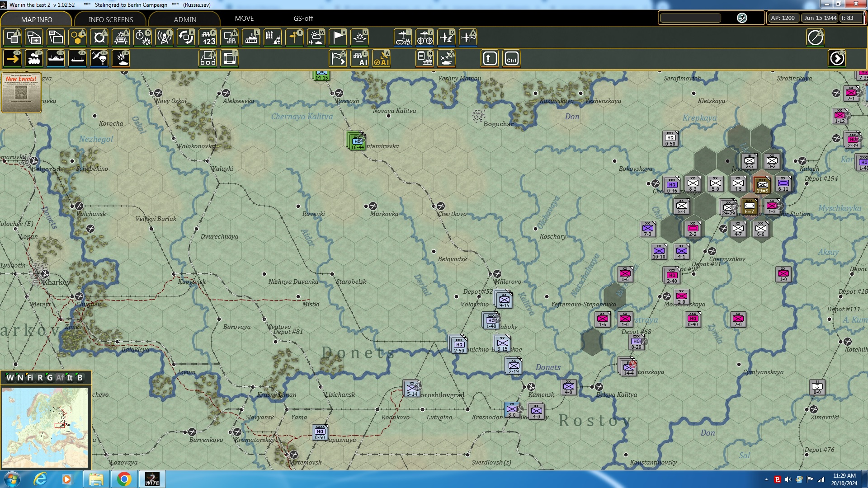
Task: Open Internet Explorer from the taskbar
Action: point(40,479)
